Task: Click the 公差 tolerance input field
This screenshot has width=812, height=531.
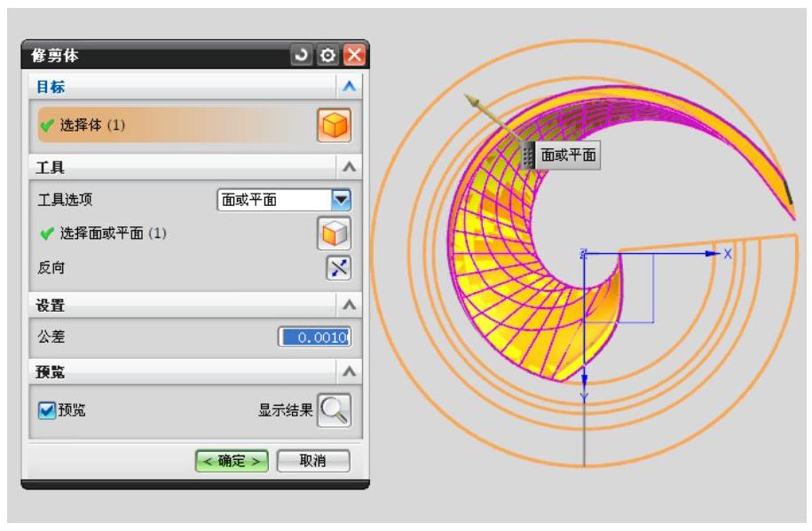Action: (x=315, y=337)
